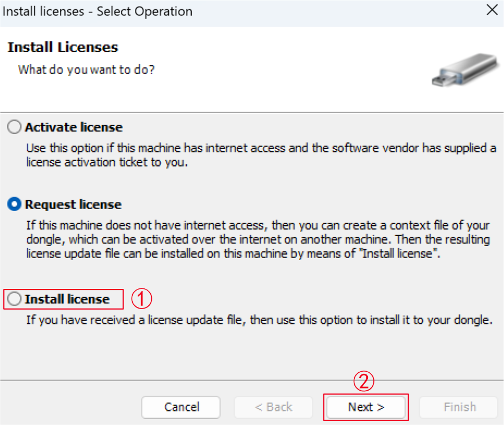Close the Install licenses dialog
This screenshot has height=425, width=504.
[492, 10]
